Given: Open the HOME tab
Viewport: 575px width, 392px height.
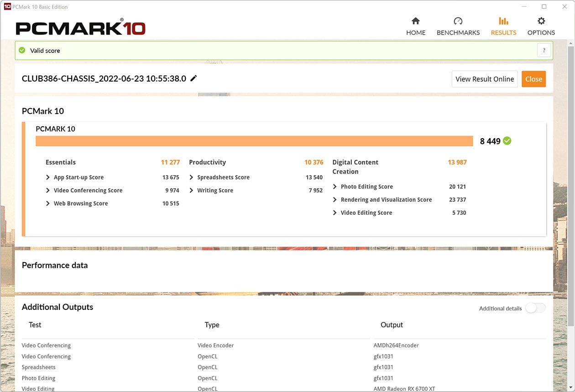Looking at the screenshot, I should [x=415, y=26].
